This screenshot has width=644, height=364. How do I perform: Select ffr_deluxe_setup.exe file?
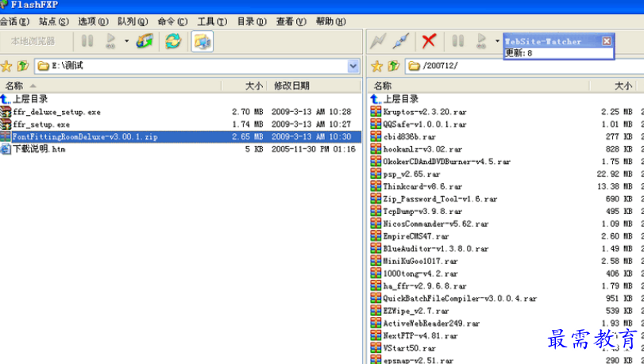[56, 112]
